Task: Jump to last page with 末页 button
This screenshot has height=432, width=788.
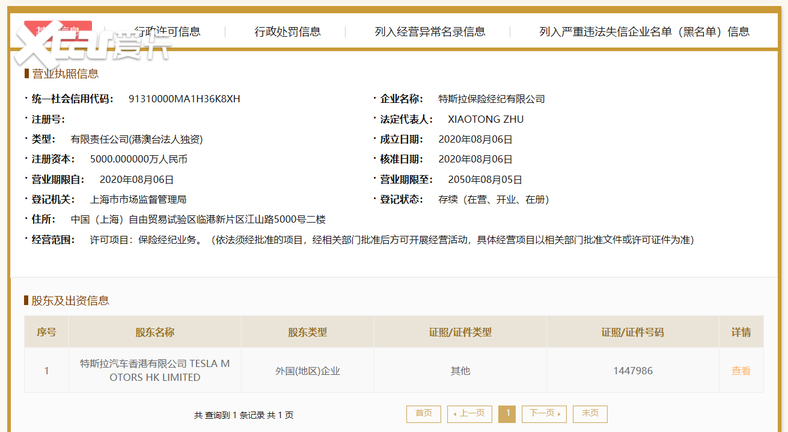Action: pos(590,413)
